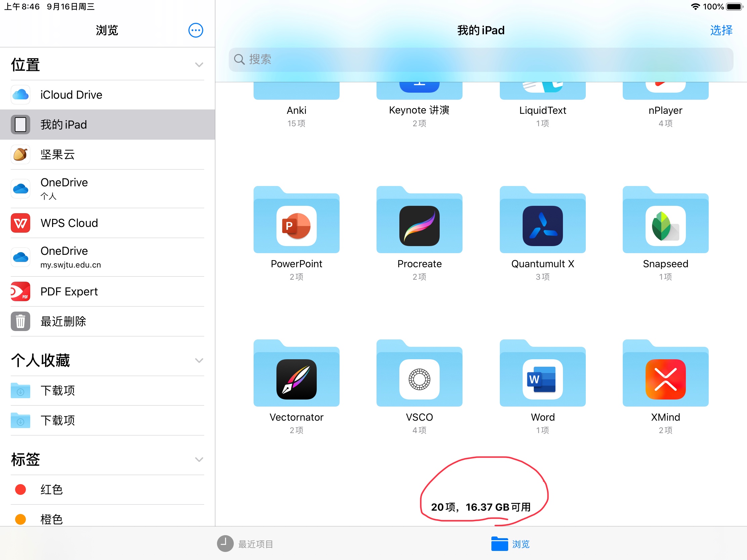Open the Procreate folder
The width and height of the screenshot is (747, 560).
419,226
